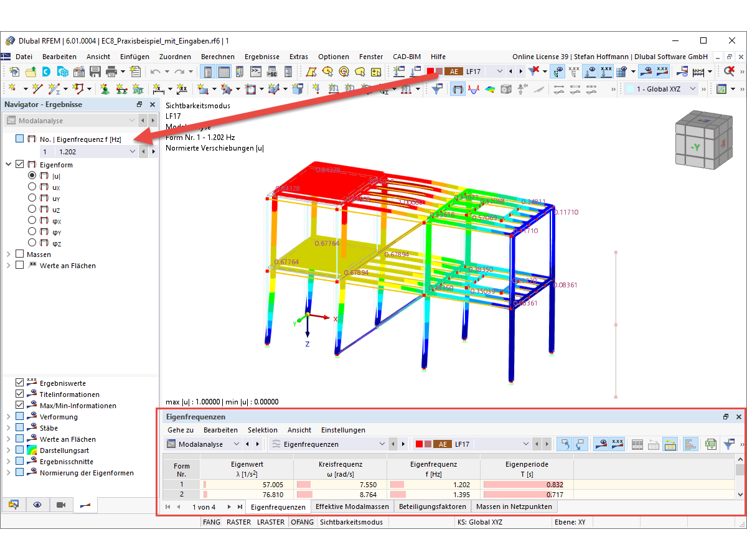The width and height of the screenshot is (747, 560).
Task: Click the Global XYZ cyan color swatch
Action: coord(630,89)
